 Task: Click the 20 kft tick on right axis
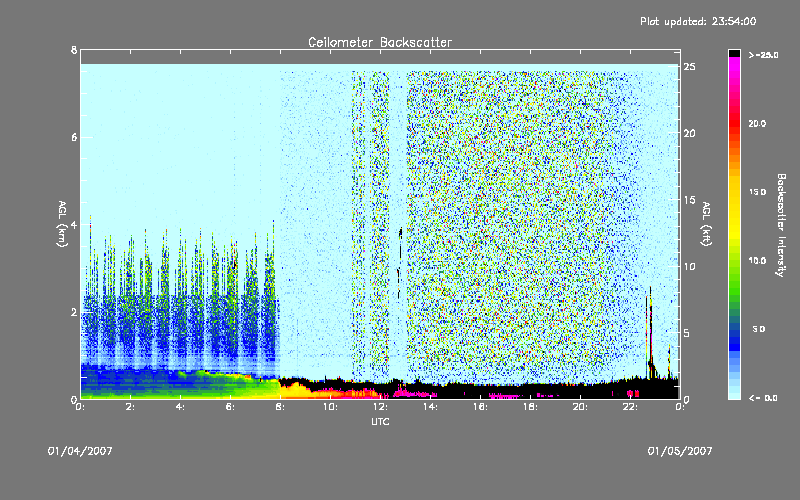pos(689,133)
